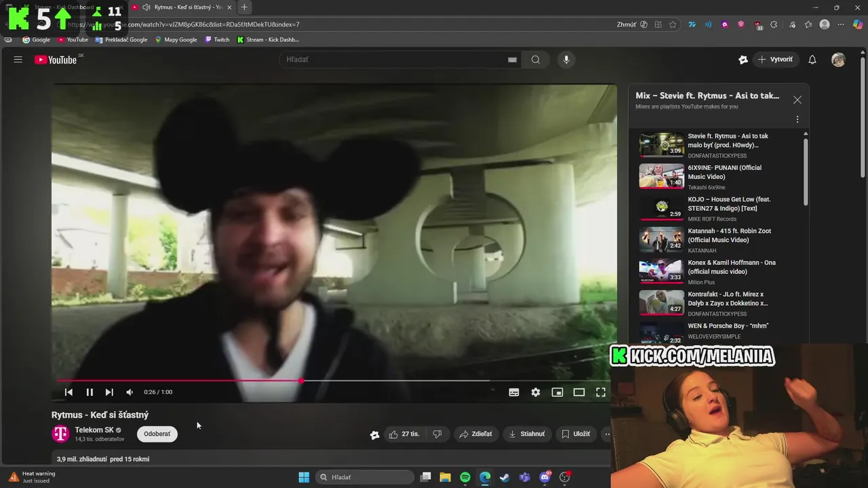
Task: Open OBS Studio from the taskbar
Action: 564,477
